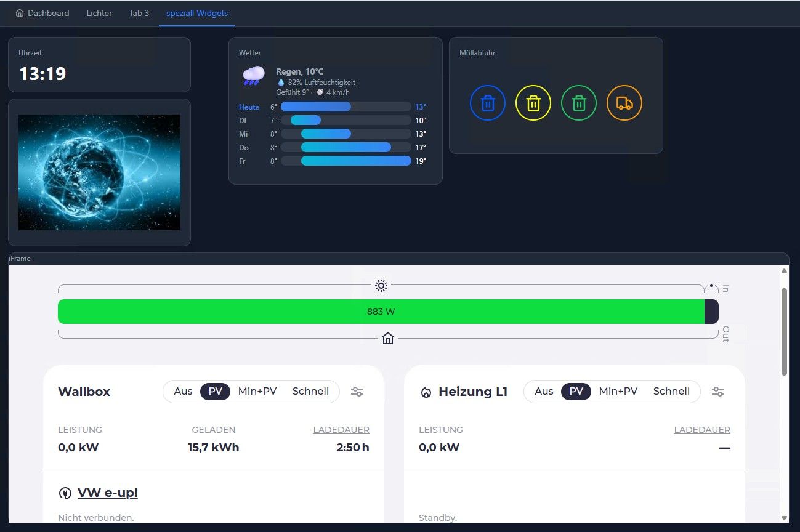Click the Standby status text
800x532 pixels.
click(438, 518)
